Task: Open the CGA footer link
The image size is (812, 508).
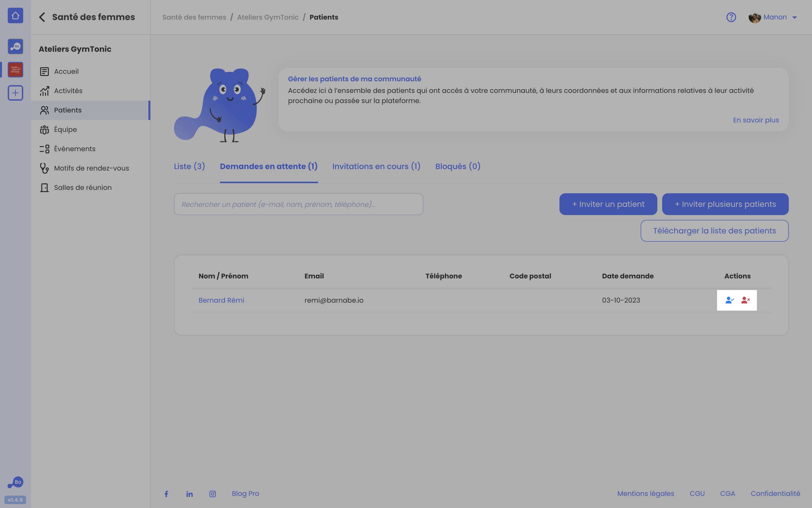Action: pos(727,493)
